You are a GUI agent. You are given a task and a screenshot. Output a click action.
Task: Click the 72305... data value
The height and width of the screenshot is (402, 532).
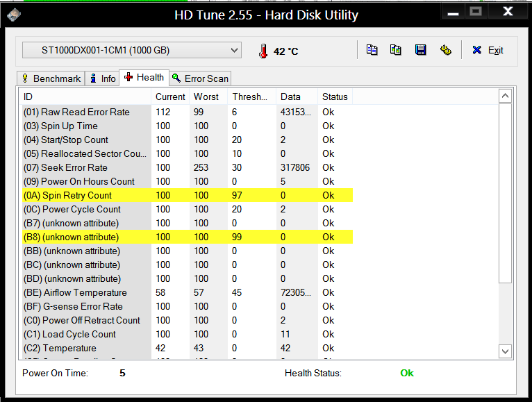[x=296, y=293]
